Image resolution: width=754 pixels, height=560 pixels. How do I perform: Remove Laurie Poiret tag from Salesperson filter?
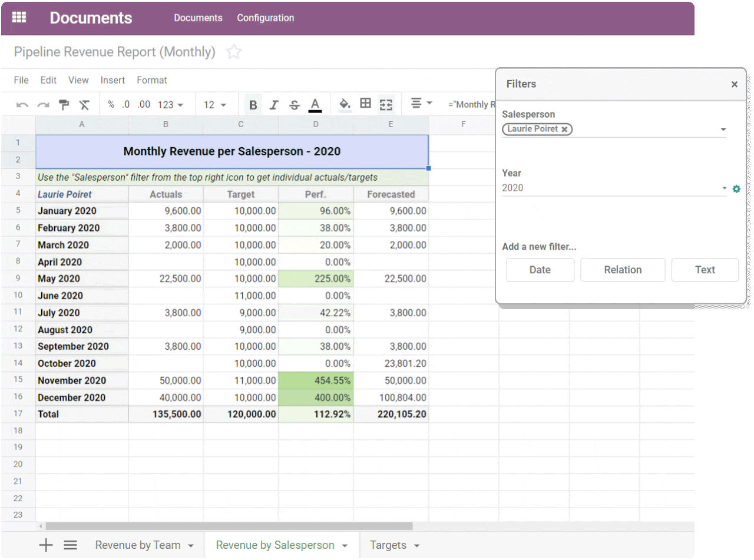coord(564,129)
